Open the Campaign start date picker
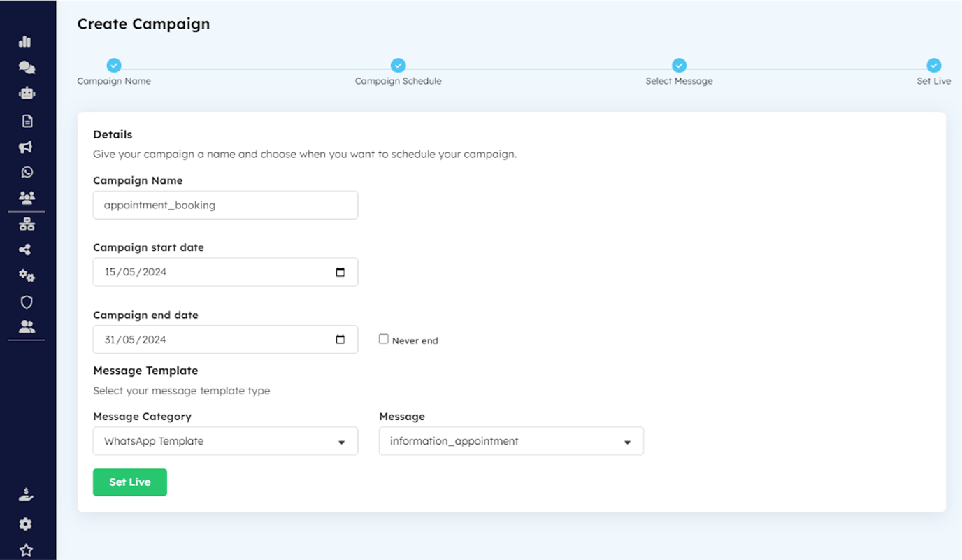962x560 pixels. click(x=342, y=271)
